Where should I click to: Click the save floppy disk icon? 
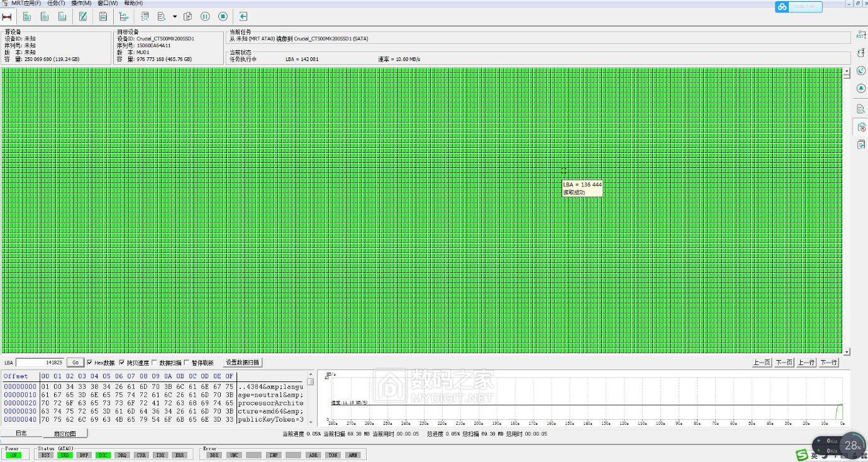[x=103, y=16]
